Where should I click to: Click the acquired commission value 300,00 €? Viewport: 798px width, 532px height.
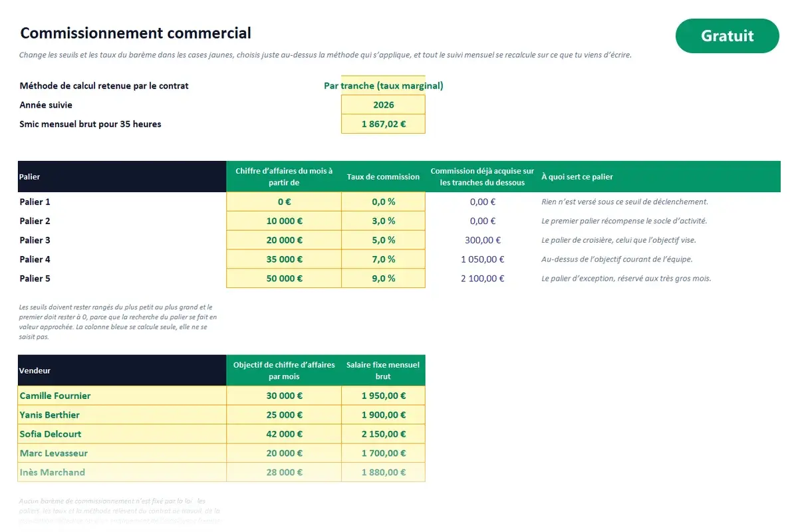(483, 240)
